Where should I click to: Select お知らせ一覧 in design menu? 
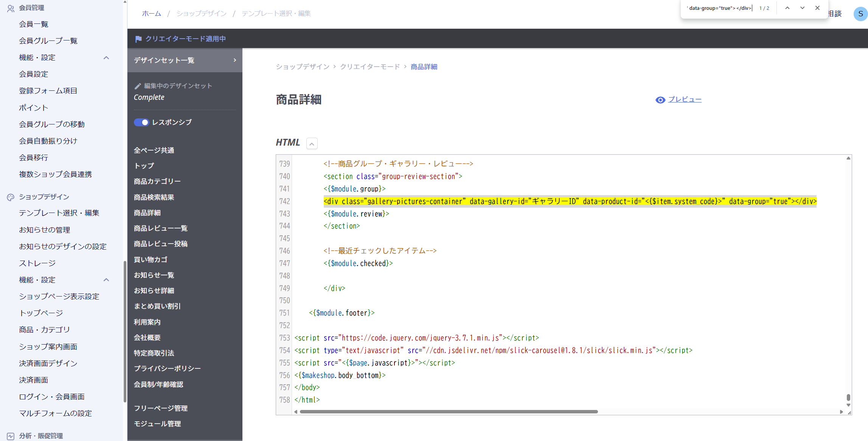[x=154, y=275]
